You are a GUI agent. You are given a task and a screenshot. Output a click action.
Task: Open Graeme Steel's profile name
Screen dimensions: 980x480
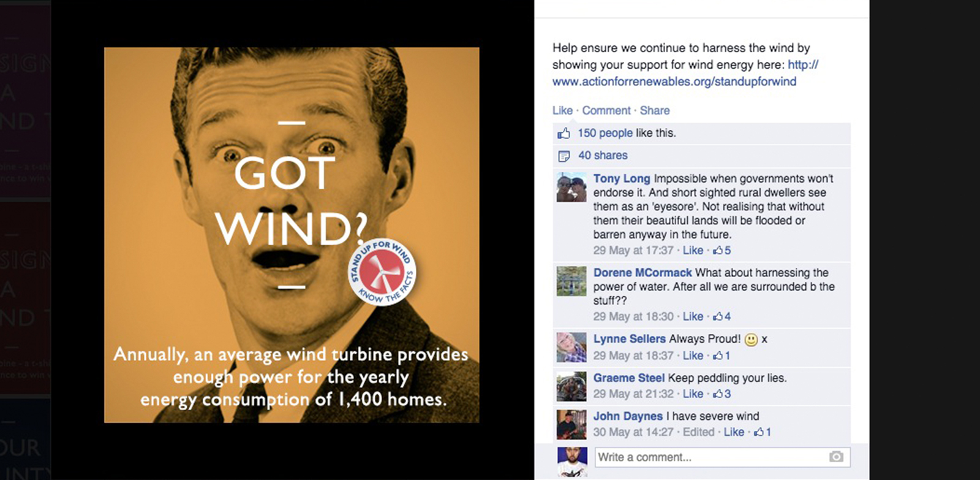[x=628, y=378]
